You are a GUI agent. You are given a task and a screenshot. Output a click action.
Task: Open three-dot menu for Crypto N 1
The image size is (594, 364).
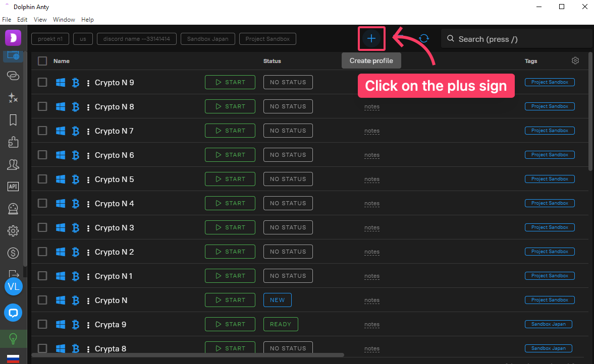tap(88, 277)
